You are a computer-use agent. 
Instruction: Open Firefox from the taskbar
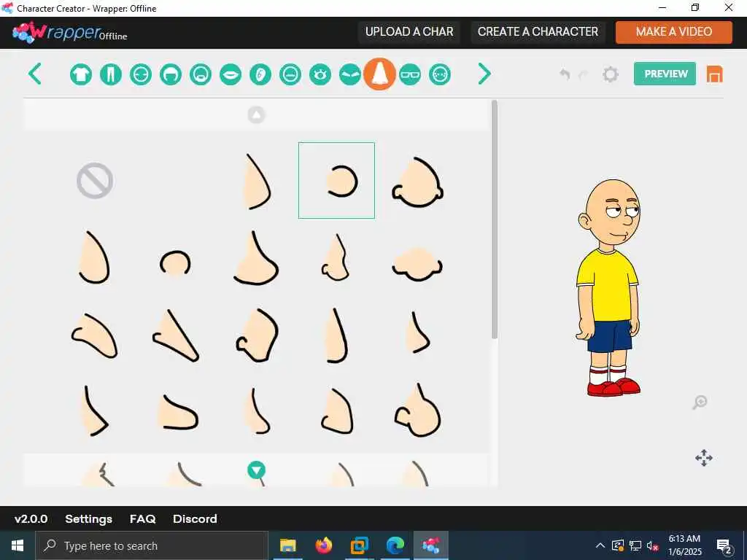point(324,545)
